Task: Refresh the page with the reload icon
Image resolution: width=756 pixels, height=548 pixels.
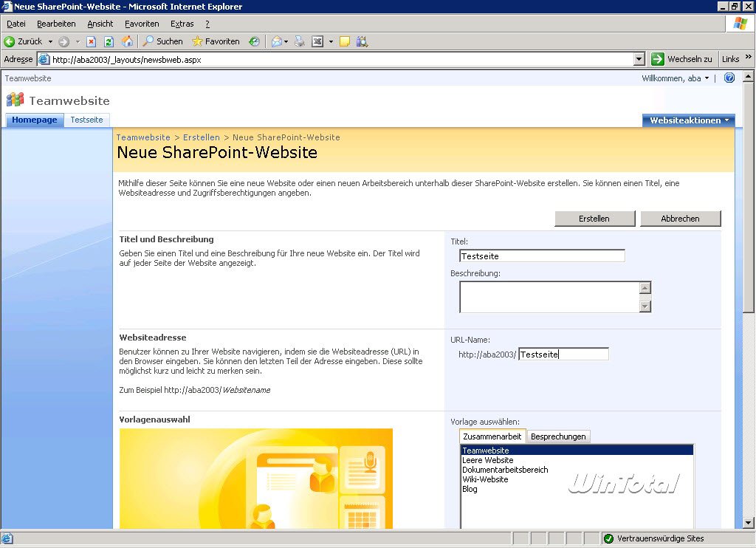Action: [109, 41]
